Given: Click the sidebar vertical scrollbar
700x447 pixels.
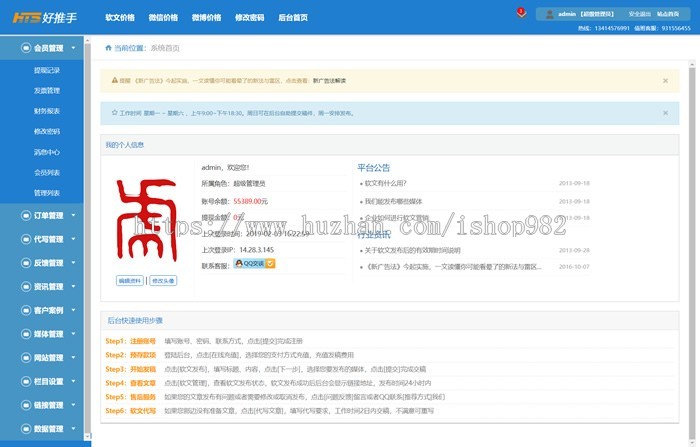Looking at the screenshot, I should 87,238.
